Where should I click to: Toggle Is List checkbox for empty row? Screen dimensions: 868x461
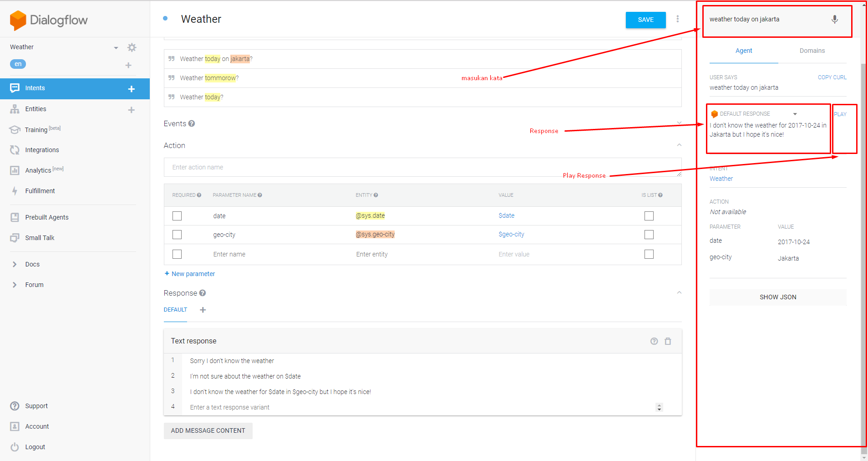649,254
